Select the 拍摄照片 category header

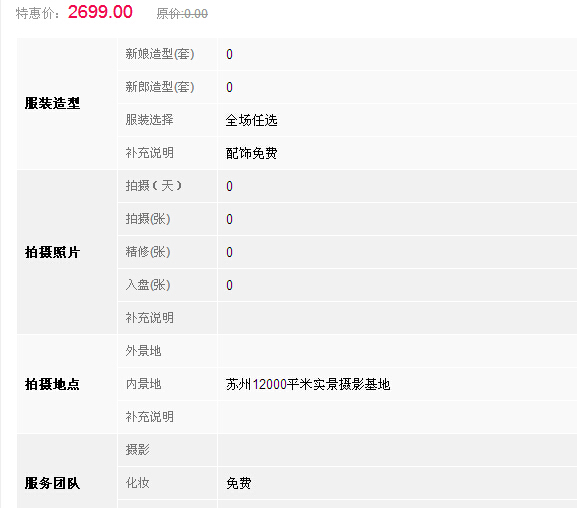coord(52,252)
